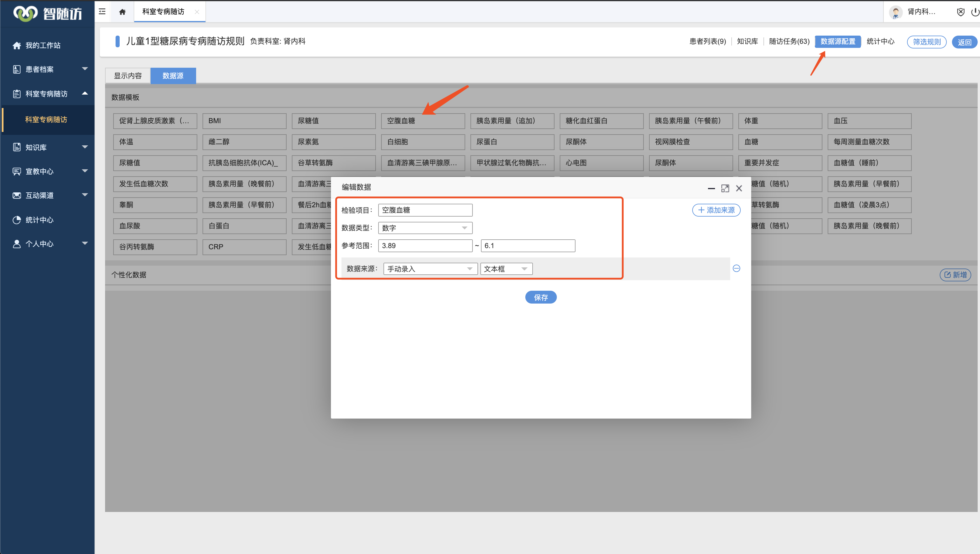
Task: Switch to the 数据源 tab
Action: [173, 76]
